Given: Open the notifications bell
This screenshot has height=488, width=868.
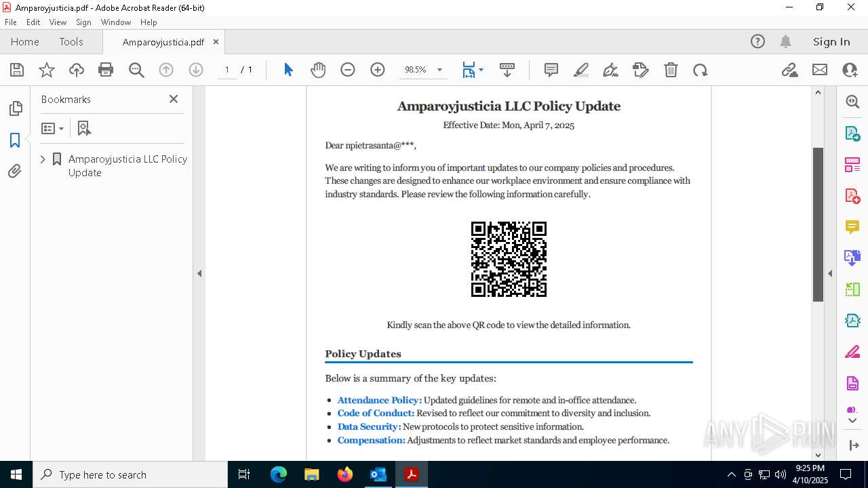Looking at the screenshot, I should [x=785, y=41].
